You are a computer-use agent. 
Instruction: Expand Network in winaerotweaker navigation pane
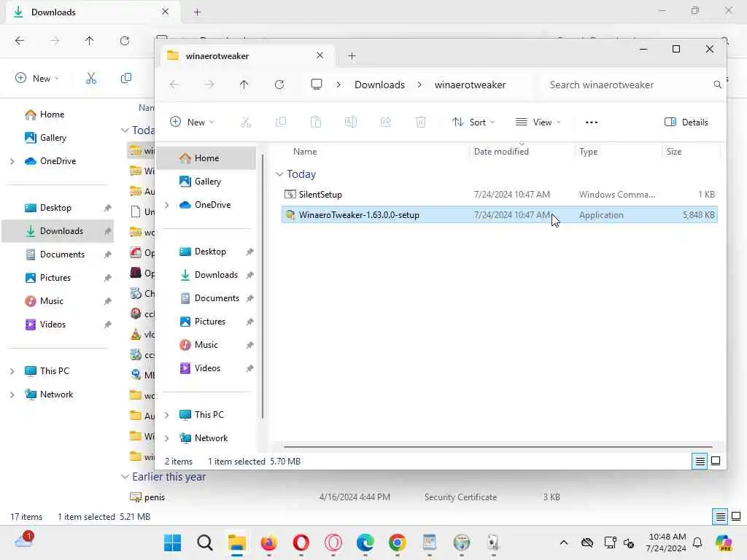click(x=167, y=438)
